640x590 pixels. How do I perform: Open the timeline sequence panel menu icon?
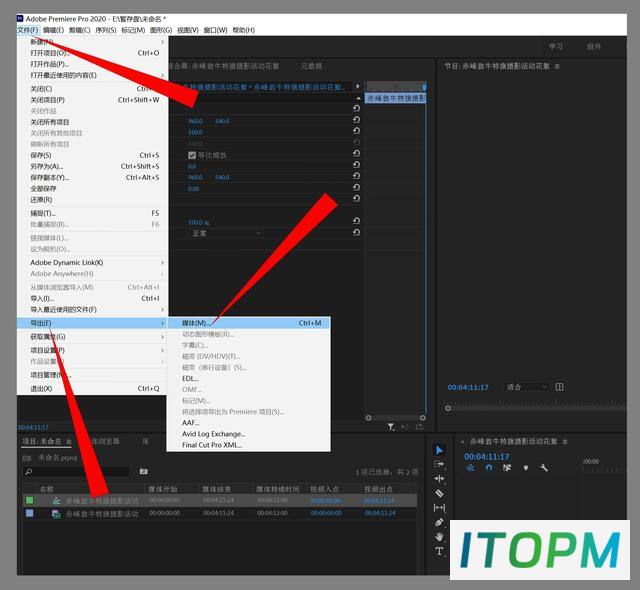coord(565,442)
